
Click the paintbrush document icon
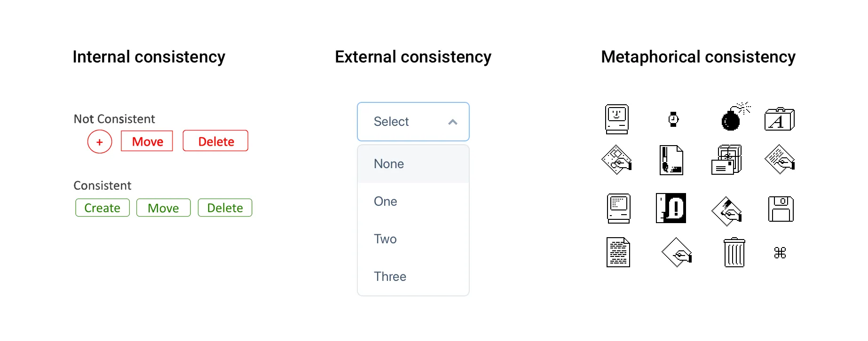pos(671,160)
